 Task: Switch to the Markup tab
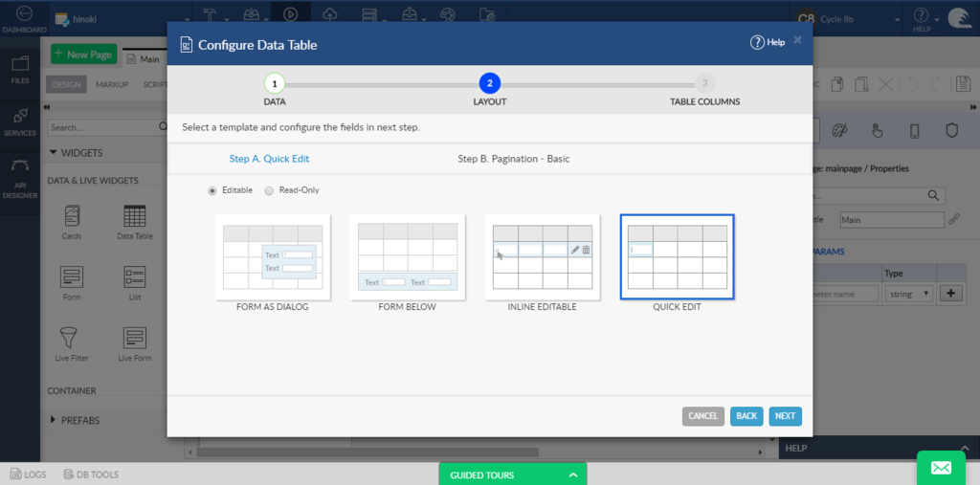click(x=112, y=84)
